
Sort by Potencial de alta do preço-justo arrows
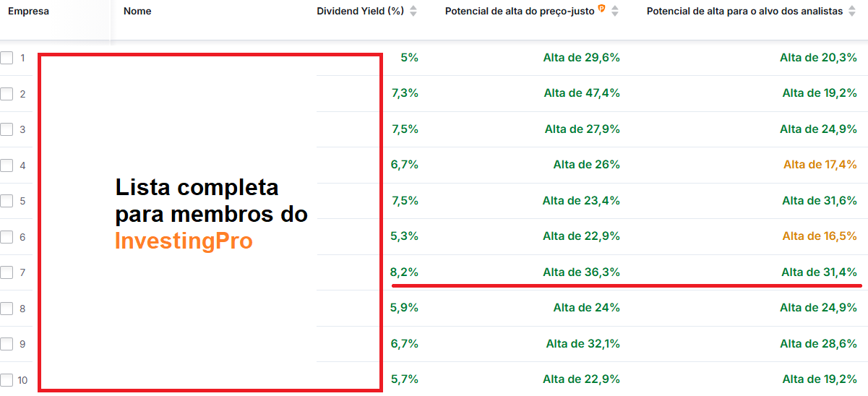point(615,12)
